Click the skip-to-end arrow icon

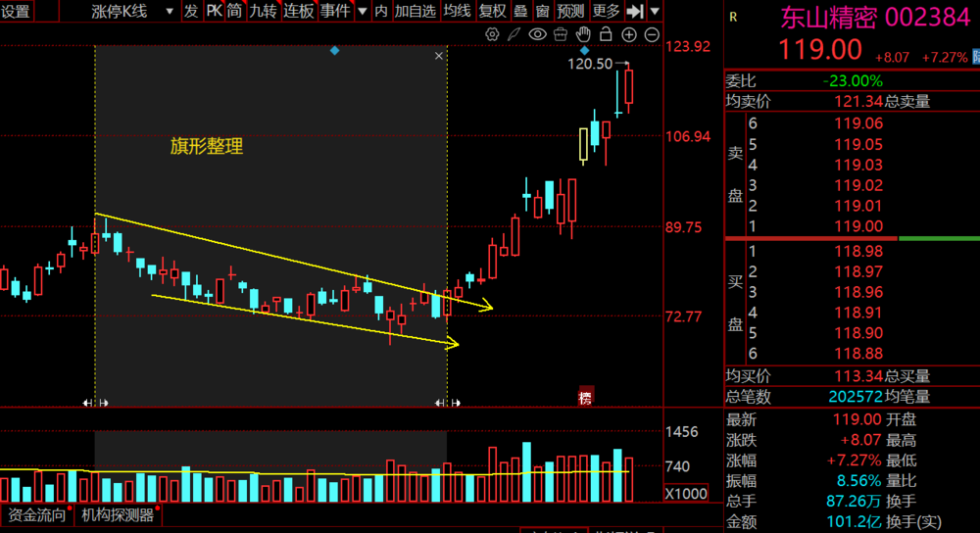635,11
